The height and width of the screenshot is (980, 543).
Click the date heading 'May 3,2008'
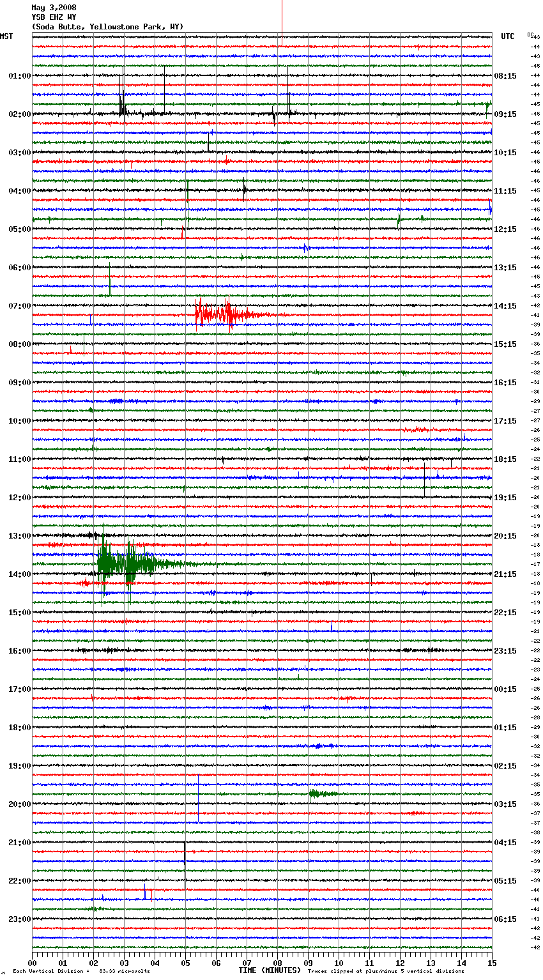(x=54, y=8)
